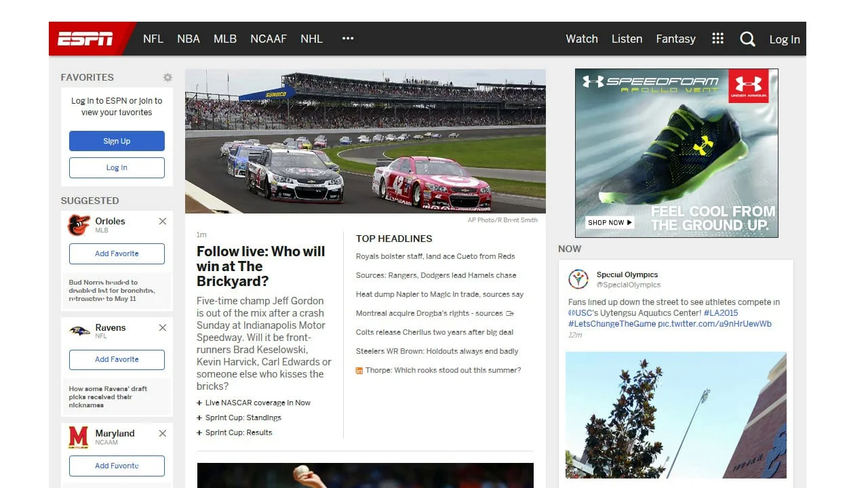The width and height of the screenshot is (868, 488).
Task: Dismiss the Ravens suggestion
Action: point(163,327)
